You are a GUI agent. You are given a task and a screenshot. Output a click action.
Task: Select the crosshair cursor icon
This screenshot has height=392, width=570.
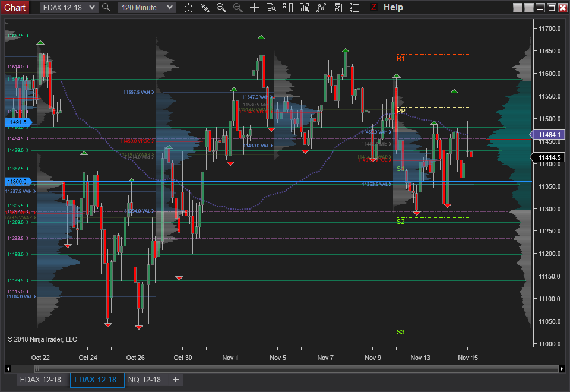pyautogui.click(x=255, y=8)
